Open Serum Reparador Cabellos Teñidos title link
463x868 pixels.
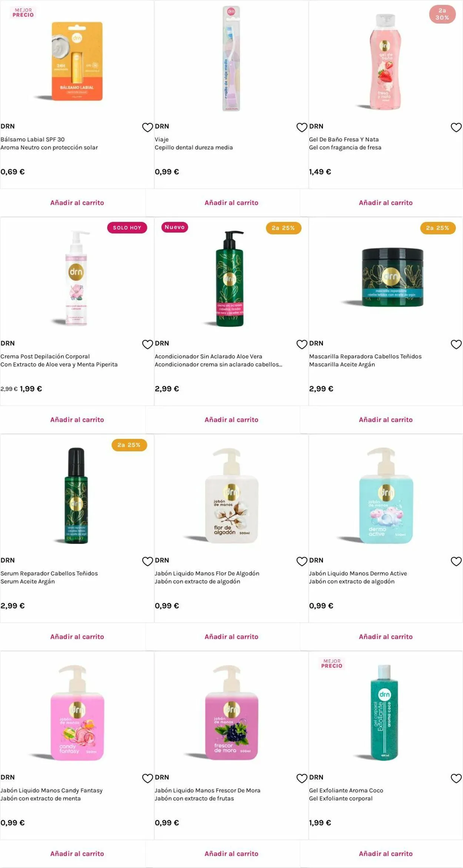tap(49, 573)
